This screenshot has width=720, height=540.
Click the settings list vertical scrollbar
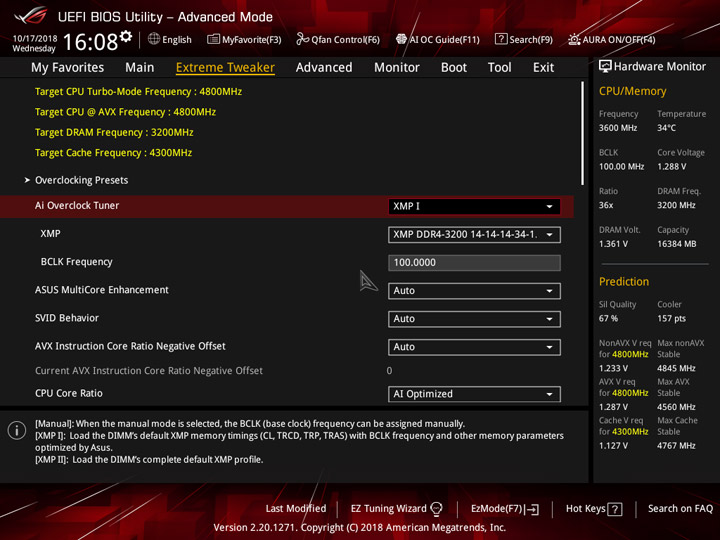[x=582, y=133]
